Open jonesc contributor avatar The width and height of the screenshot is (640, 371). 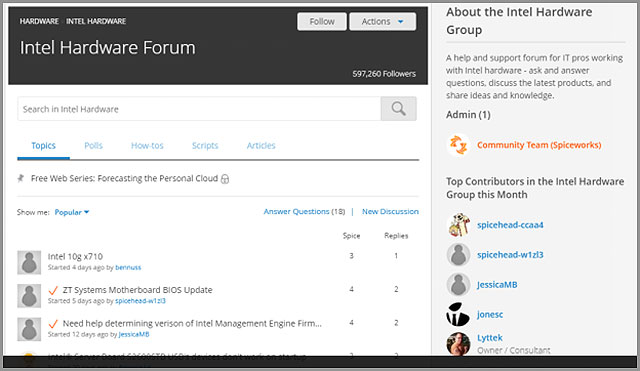point(458,314)
